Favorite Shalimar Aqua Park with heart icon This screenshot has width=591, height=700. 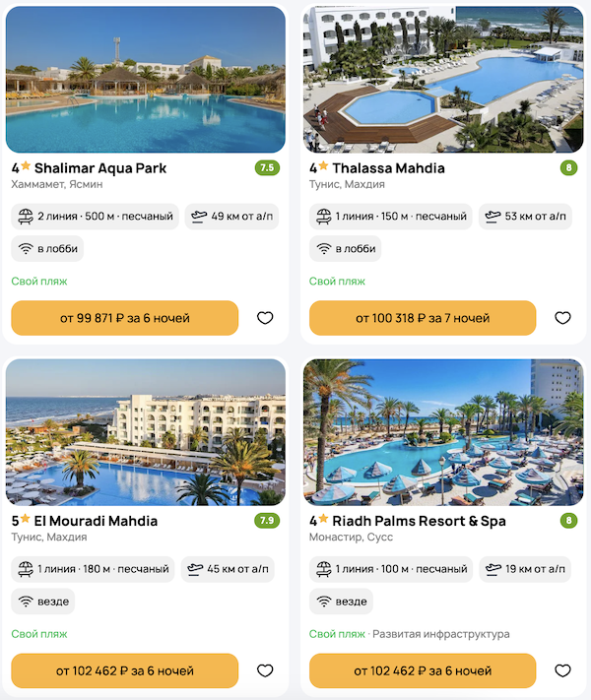point(265,318)
